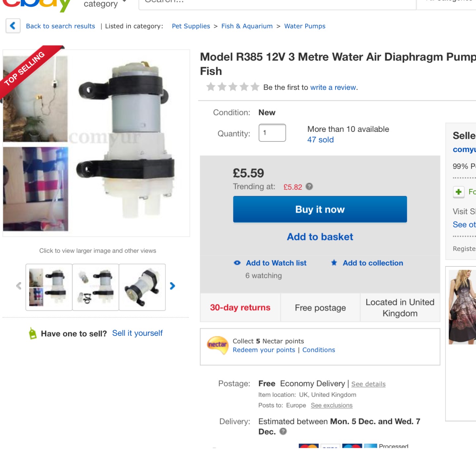Viewport: 476px width, 476px height.
Task: Click the blue back arrow icon
Action: tap(13, 26)
